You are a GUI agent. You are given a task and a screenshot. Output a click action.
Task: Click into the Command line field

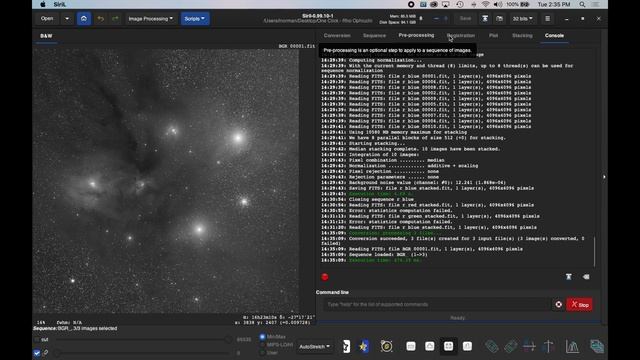tap(436, 304)
